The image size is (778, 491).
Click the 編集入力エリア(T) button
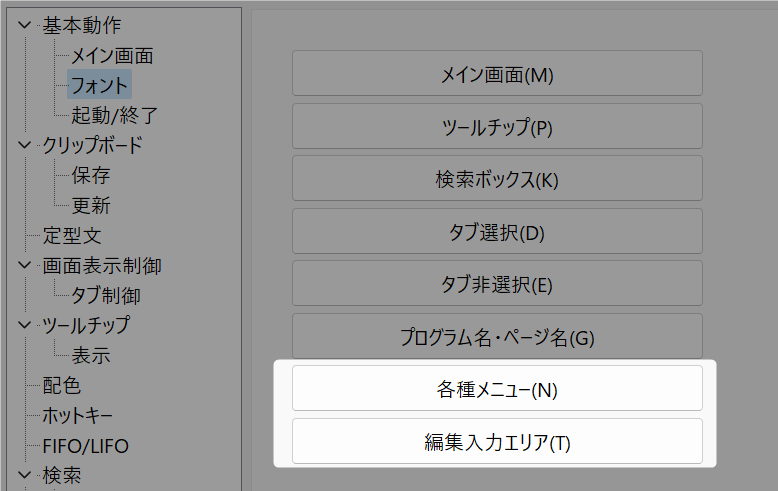497,441
